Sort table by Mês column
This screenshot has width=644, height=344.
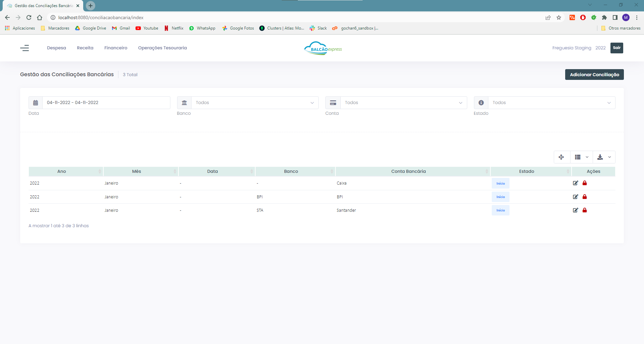click(141, 171)
